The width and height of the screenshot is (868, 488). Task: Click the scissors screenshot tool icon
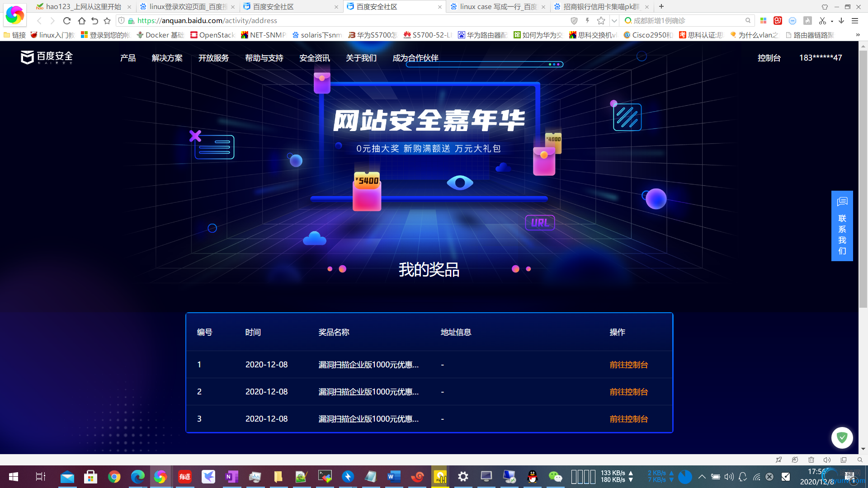(822, 21)
